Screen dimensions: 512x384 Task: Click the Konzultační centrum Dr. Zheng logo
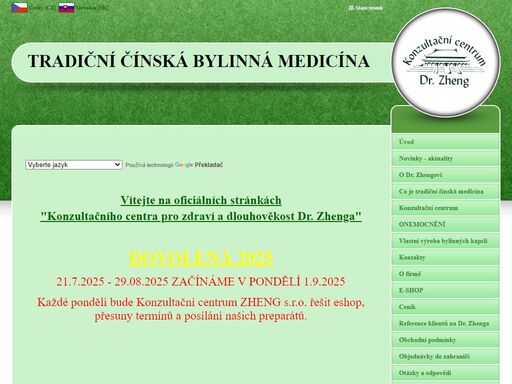pos(446,63)
